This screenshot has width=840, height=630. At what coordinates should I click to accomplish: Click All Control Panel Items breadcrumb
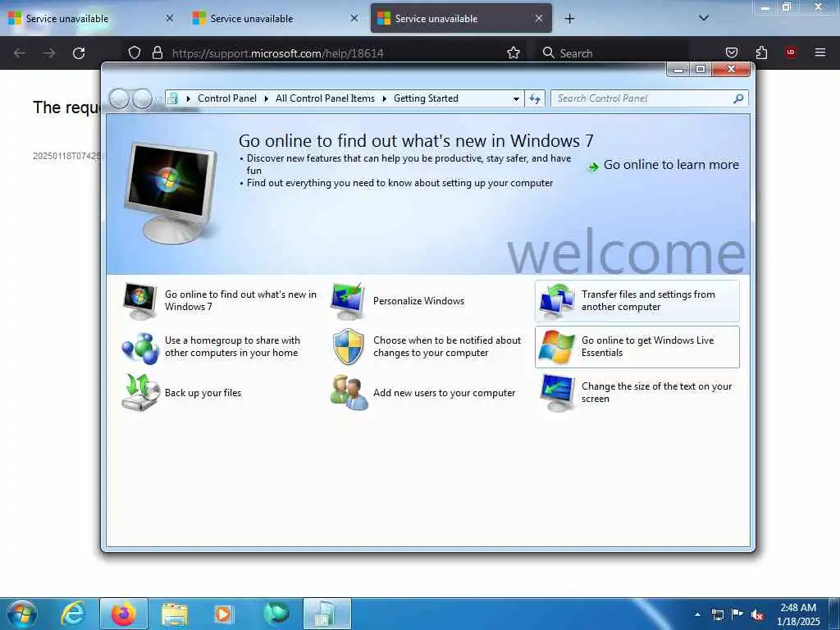click(325, 98)
